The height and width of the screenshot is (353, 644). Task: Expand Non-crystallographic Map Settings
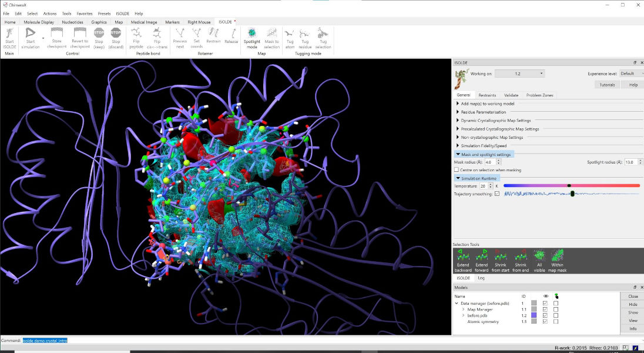tap(492, 138)
